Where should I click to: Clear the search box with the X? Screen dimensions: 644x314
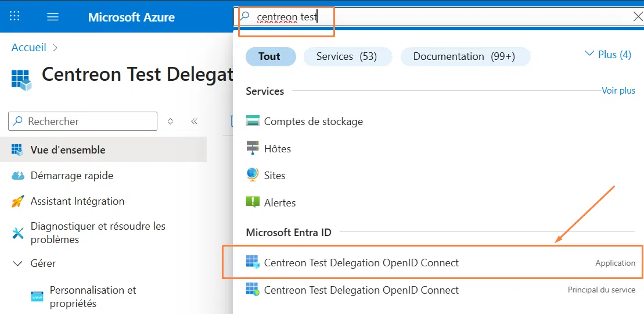click(637, 17)
